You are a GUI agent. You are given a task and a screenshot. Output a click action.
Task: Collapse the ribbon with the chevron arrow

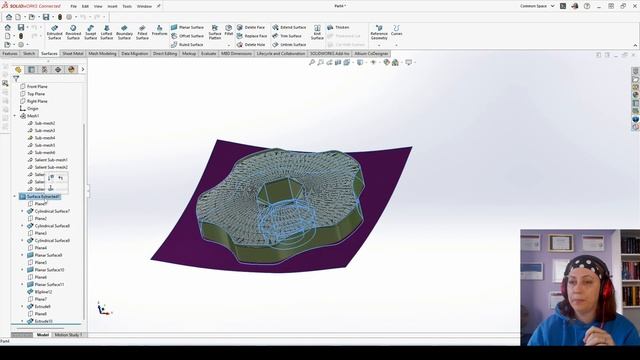tap(635, 45)
